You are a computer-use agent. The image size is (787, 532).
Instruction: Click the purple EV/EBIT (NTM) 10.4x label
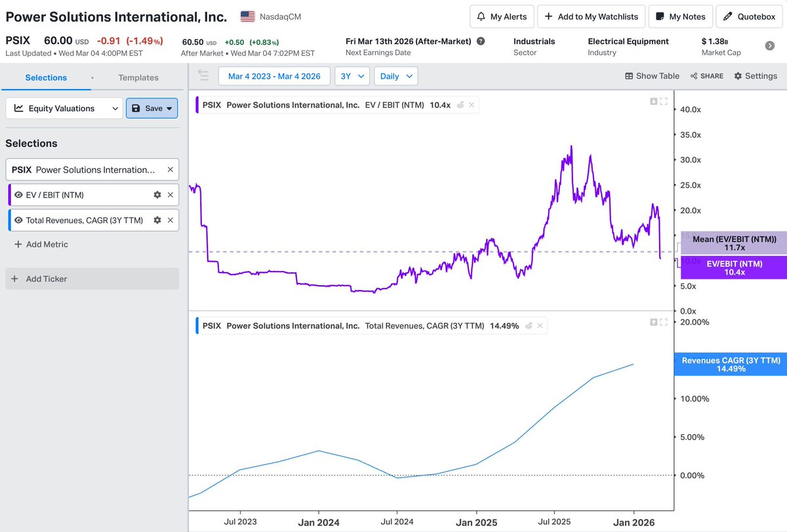point(734,268)
